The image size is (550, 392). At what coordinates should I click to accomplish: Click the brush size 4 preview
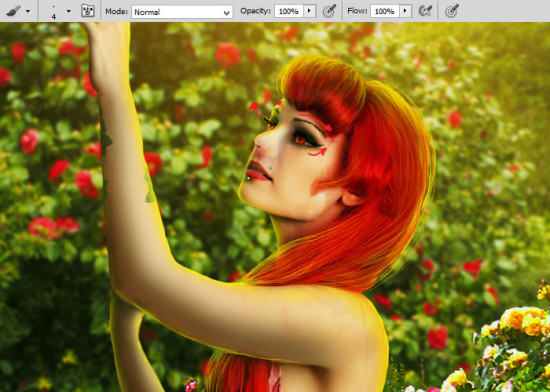coord(54,12)
